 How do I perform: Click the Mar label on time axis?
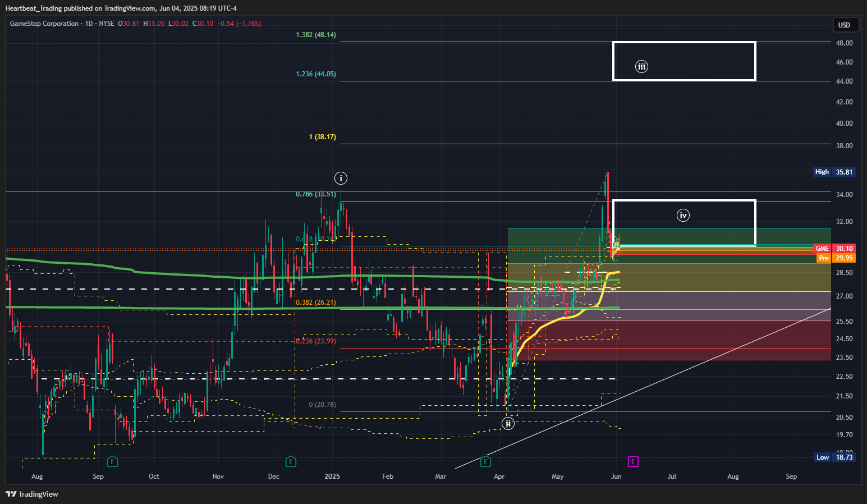click(x=441, y=476)
